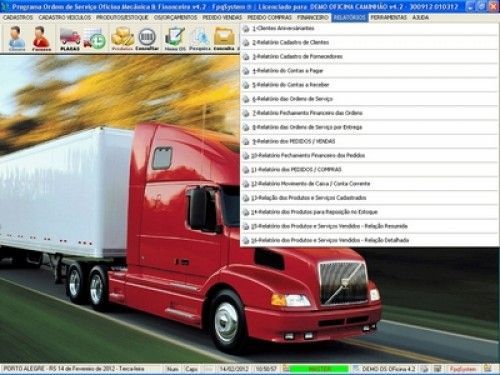The width and height of the screenshot is (500, 375).
Task: Click the small icon left of FpqSystem
Action: point(438,369)
